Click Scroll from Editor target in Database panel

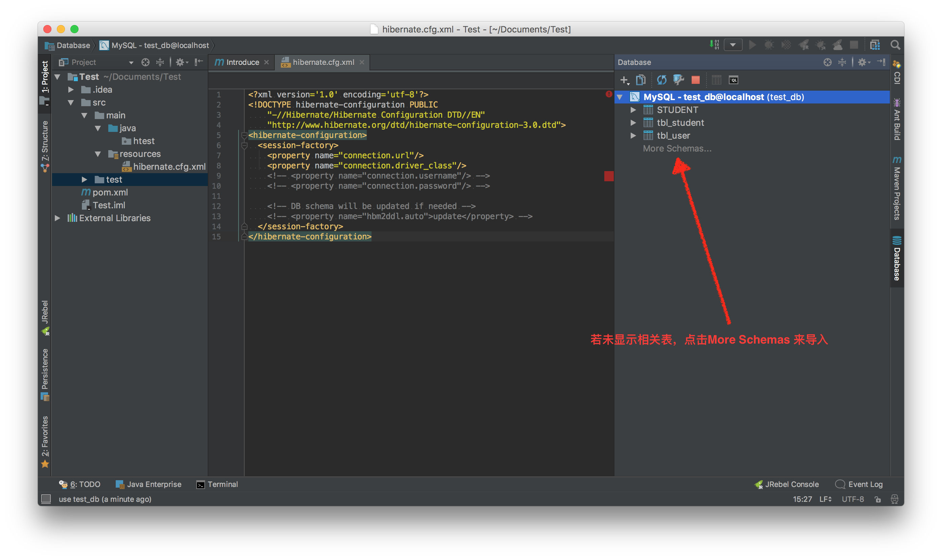point(827,62)
